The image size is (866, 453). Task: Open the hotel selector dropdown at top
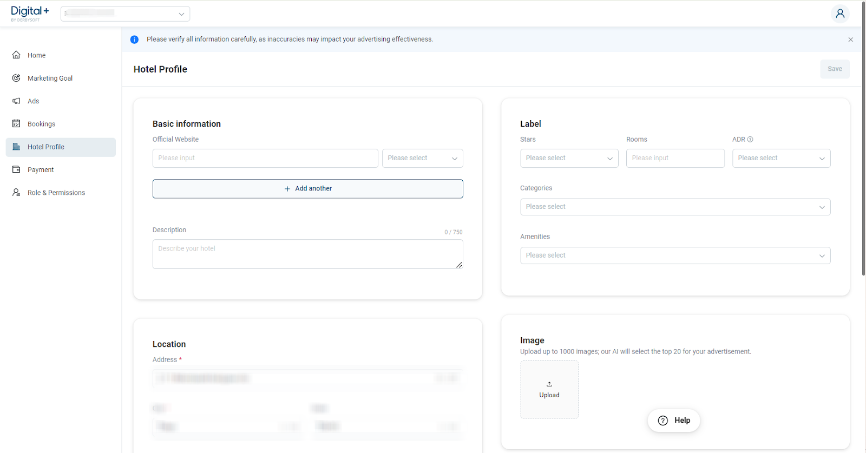125,14
